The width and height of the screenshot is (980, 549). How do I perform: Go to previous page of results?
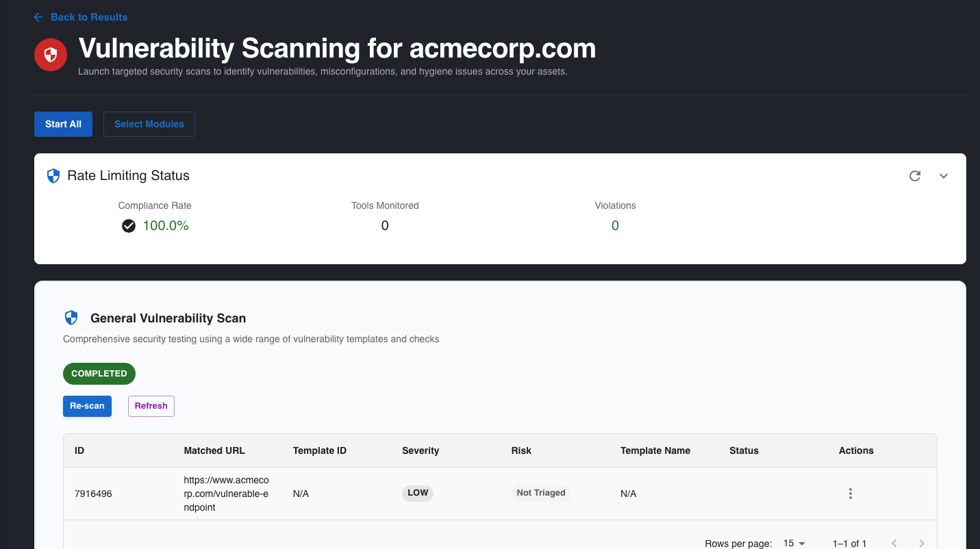point(894,543)
